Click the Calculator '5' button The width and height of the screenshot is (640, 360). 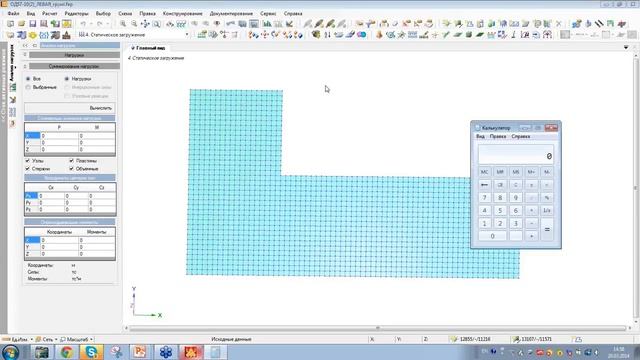pyautogui.click(x=500, y=211)
